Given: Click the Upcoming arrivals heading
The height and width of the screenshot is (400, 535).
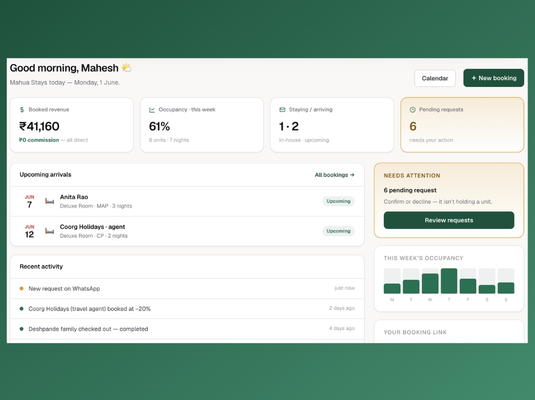Looking at the screenshot, I should (x=45, y=174).
